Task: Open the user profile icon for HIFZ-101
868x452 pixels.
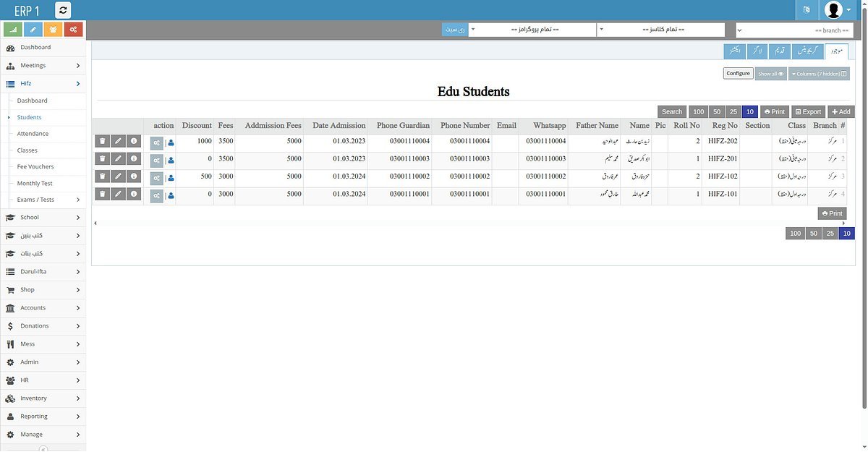Action: pos(171,195)
